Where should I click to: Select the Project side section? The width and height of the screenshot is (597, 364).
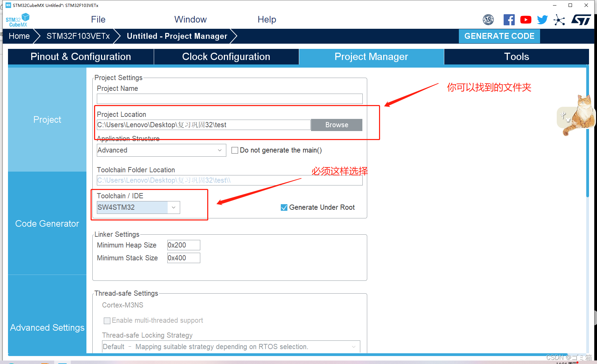coord(47,120)
